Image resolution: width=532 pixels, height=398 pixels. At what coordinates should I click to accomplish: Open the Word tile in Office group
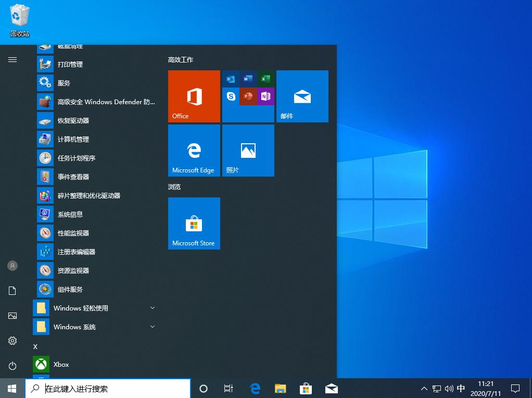(x=248, y=79)
